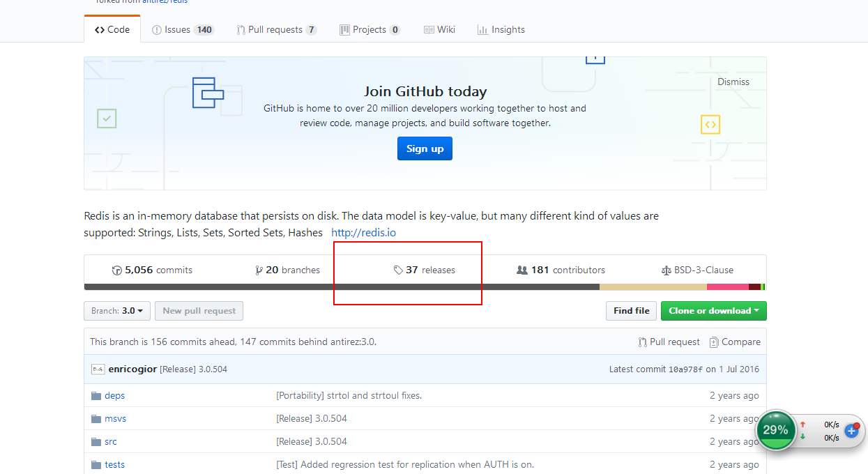
Task: Click the New pull request button
Action: [x=199, y=311]
